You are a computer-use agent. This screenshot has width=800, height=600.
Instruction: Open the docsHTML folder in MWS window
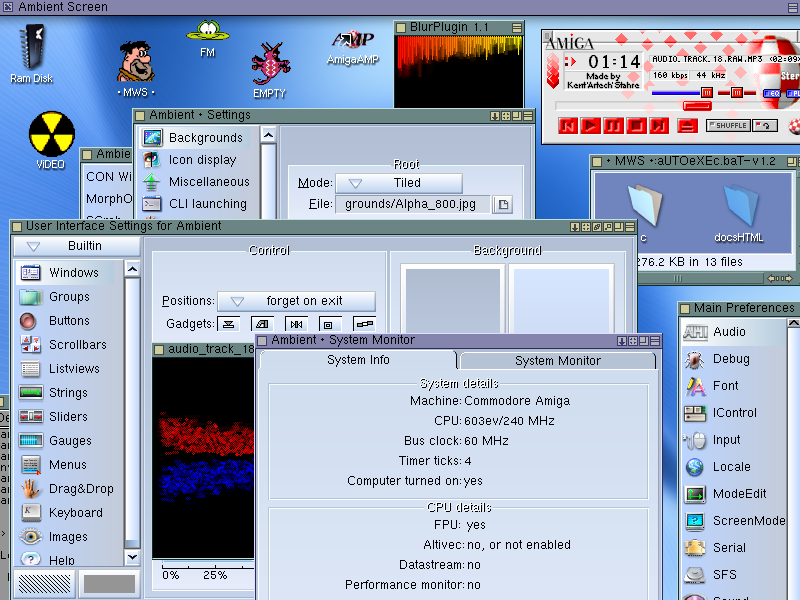739,213
